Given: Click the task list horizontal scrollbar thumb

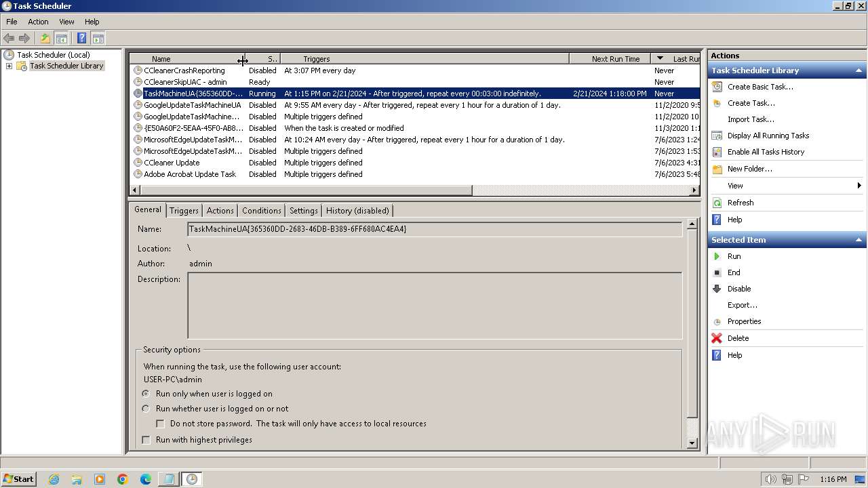Looking at the screenshot, I should (x=306, y=190).
